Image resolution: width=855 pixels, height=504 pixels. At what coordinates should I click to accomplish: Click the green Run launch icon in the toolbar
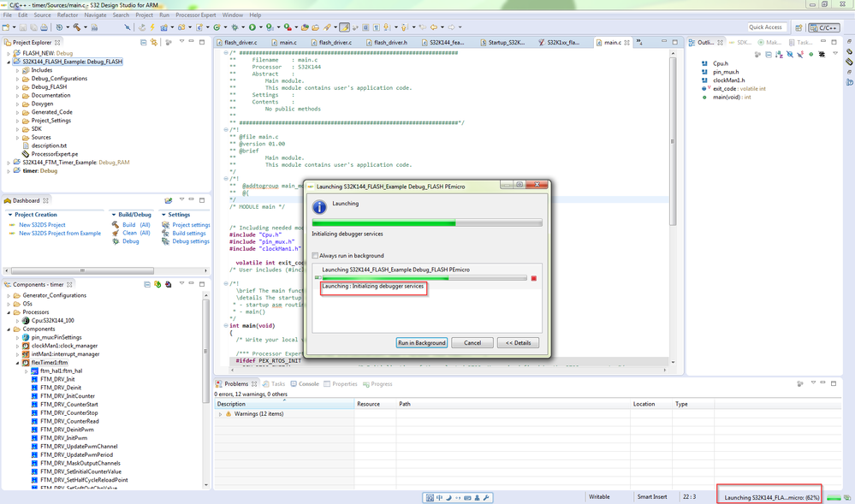pyautogui.click(x=252, y=27)
